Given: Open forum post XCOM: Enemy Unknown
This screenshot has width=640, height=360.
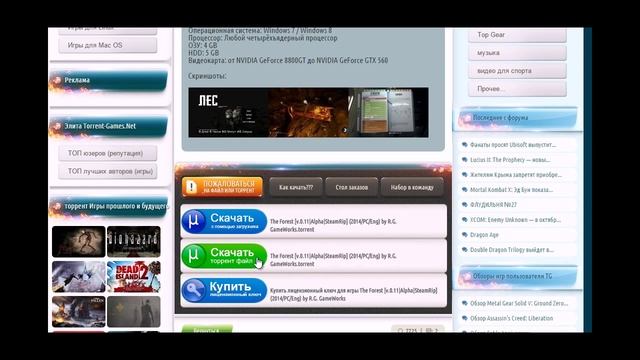Looking at the screenshot, I should pyautogui.click(x=515, y=220).
